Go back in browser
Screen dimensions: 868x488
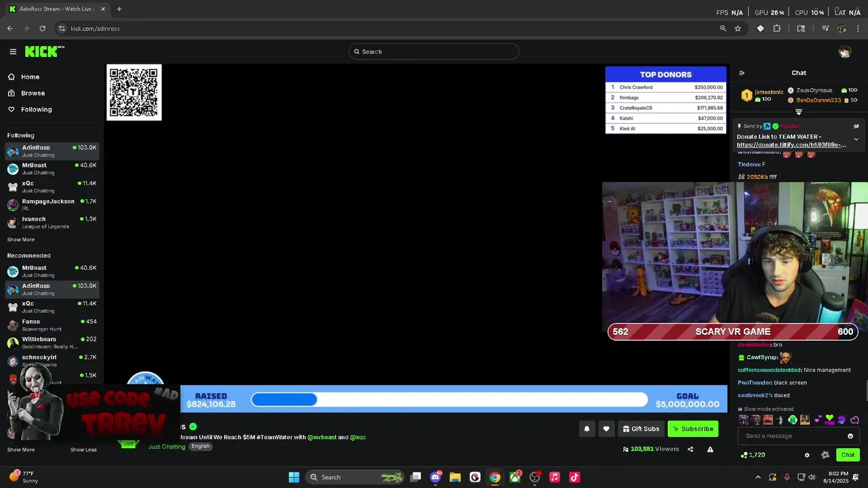(x=9, y=28)
